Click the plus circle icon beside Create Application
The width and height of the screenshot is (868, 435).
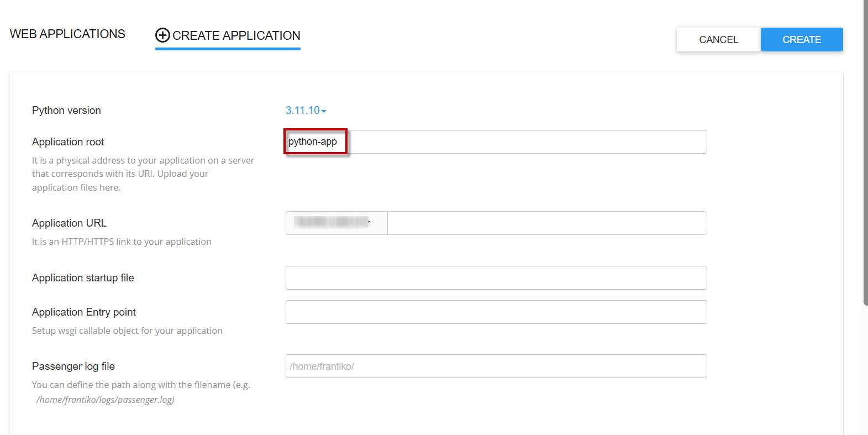pos(162,35)
